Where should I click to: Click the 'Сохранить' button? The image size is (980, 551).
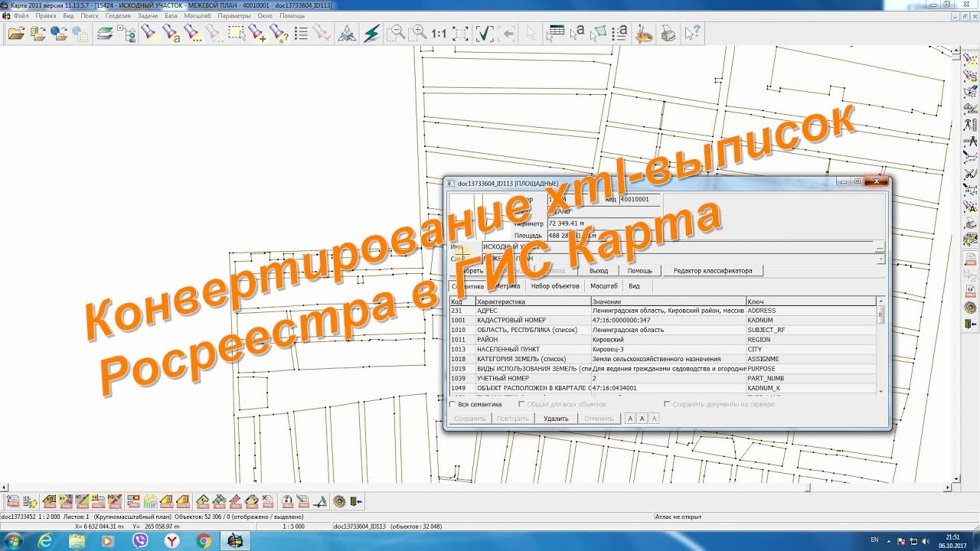[x=470, y=419]
